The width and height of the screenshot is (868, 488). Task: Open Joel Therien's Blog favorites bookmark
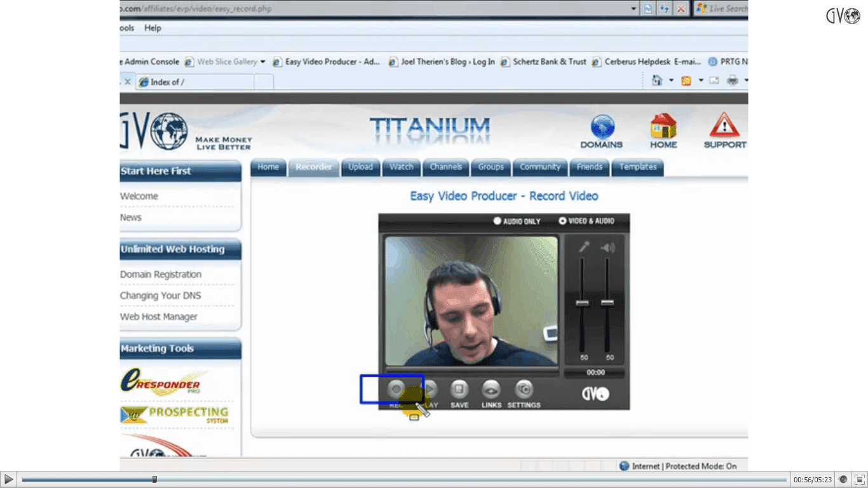click(442, 62)
